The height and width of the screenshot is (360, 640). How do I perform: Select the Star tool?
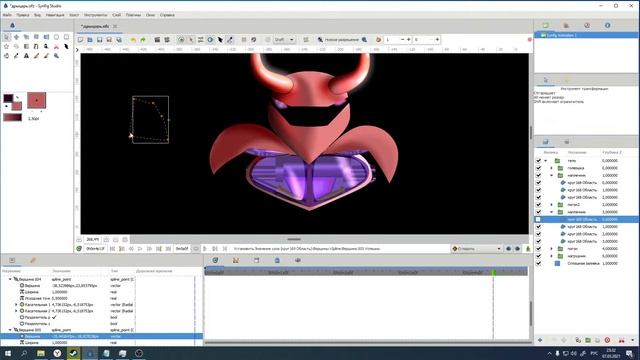[x=7, y=47]
